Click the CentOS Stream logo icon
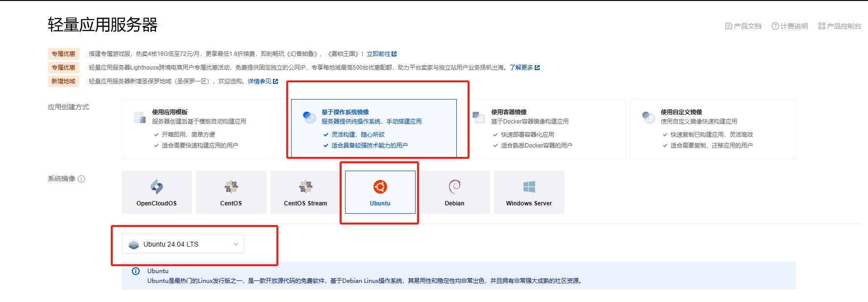The width and height of the screenshot is (868, 302). (x=306, y=187)
